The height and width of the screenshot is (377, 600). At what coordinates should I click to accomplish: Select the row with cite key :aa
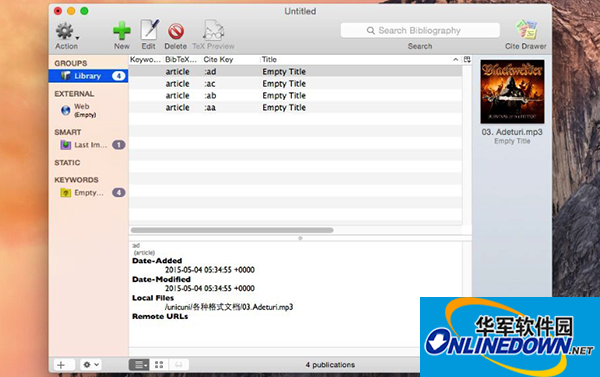click(x=295, y=107)
